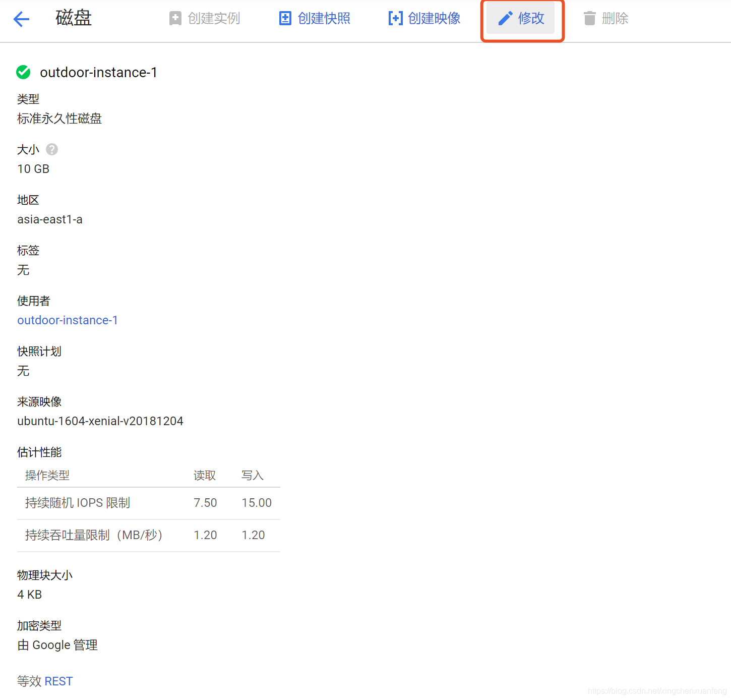Open the outdoor-instance-1 user link
Screen dimensions: 731x700
(67, 320)
